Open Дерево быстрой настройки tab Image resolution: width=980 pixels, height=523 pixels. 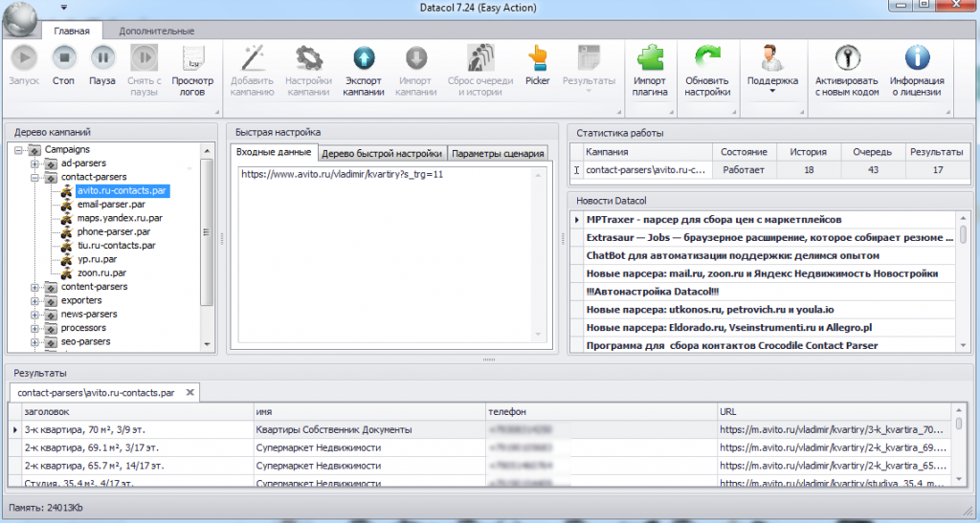point(382,154)
